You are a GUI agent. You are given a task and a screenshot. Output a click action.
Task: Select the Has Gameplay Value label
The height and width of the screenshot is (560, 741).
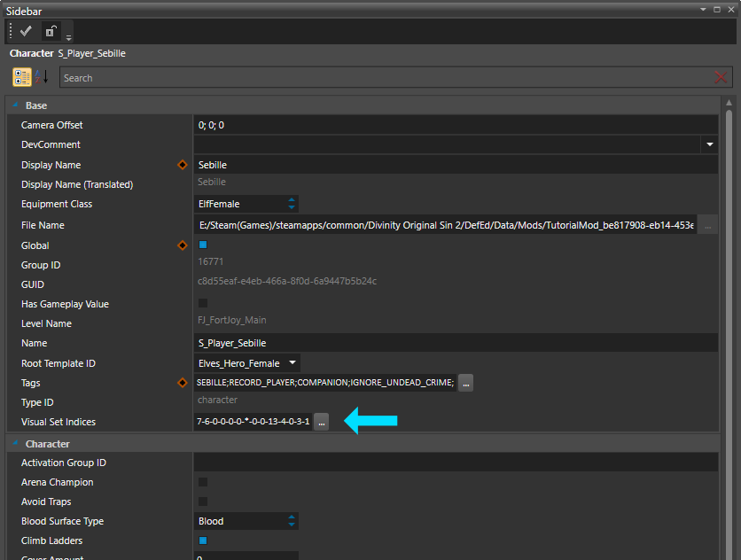[x=65, y=304]
